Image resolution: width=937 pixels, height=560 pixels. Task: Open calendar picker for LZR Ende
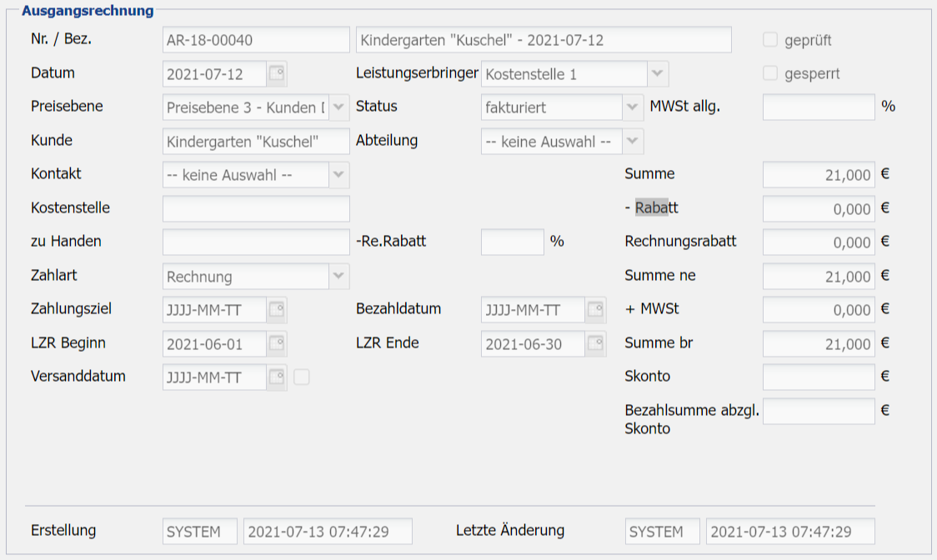tap(595, 343)
